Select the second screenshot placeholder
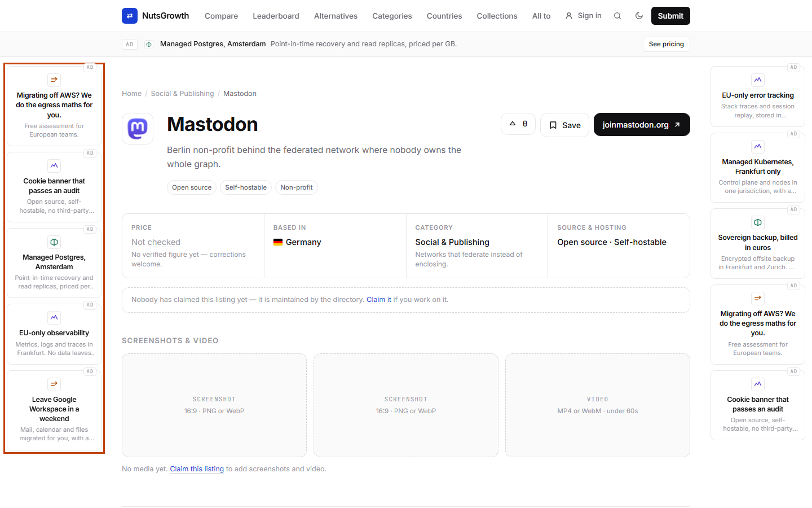This screenshot has height=508, width=812. tap(406, 405)
